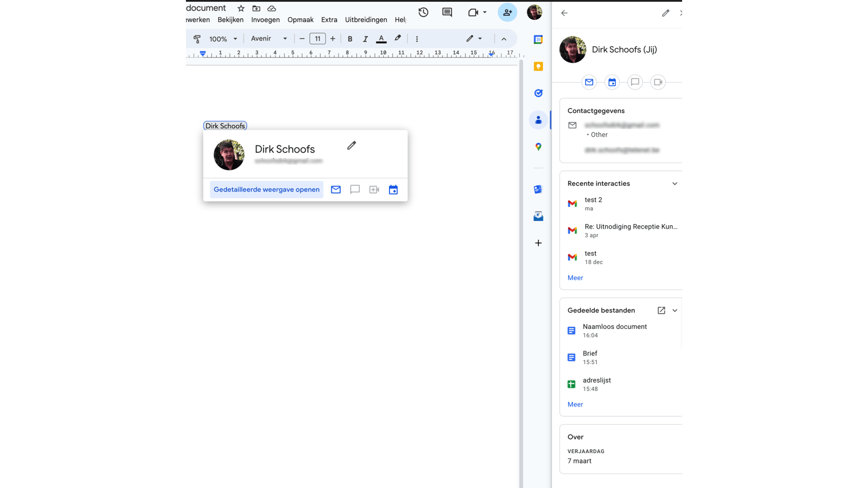Open the editing mode pencil dropdown
This screenshot has height=488, width=868.
[474, 39]
